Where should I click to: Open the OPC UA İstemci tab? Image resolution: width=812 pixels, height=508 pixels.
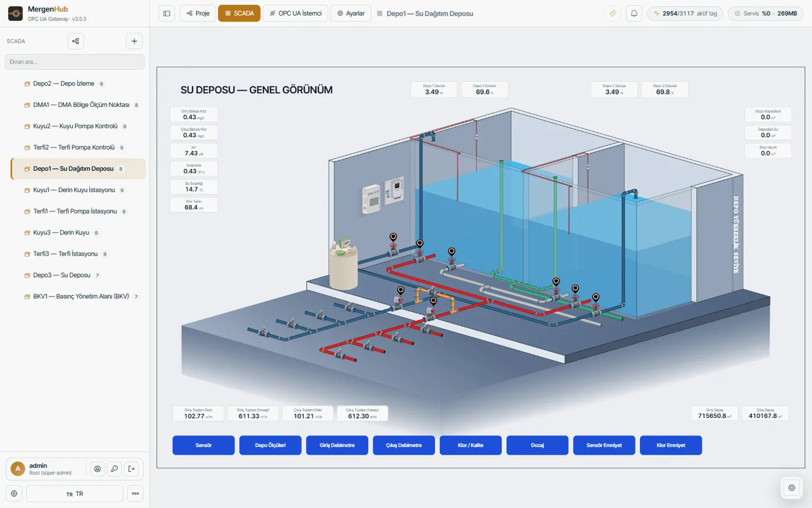(295, 13)
